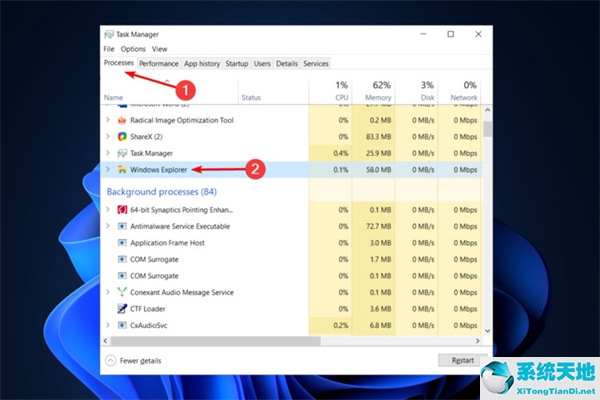Viewport: 600px width, 400px height.
Task: Click the Application Frame Host icon
Action: tap(122, 243)
